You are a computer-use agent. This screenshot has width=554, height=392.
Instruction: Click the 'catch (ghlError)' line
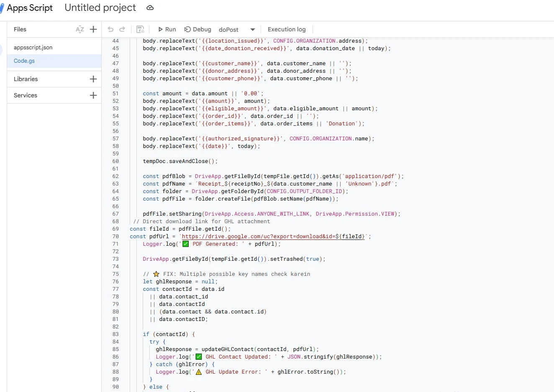pyautogui.click(x=182, y=364)
